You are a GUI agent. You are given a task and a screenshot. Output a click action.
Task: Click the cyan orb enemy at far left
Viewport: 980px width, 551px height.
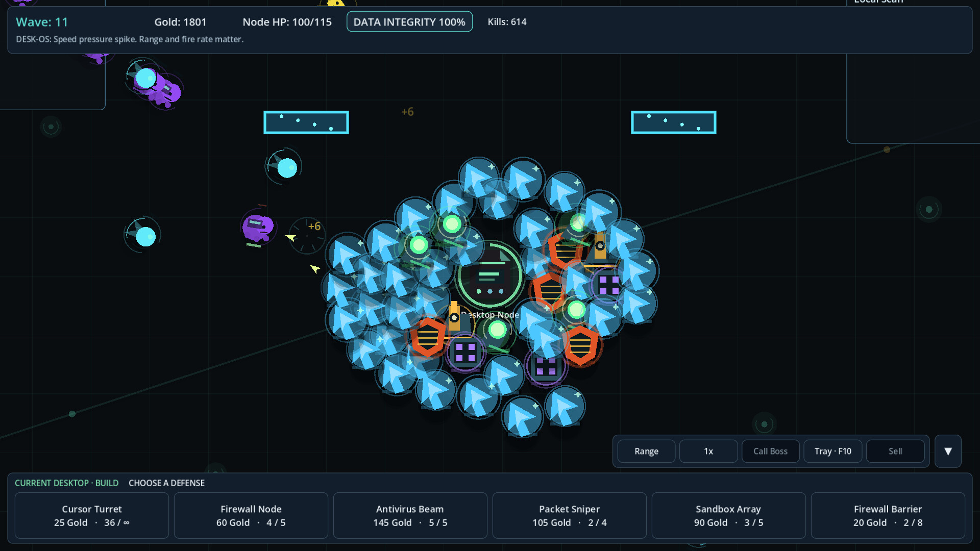(x=143, y=235)
